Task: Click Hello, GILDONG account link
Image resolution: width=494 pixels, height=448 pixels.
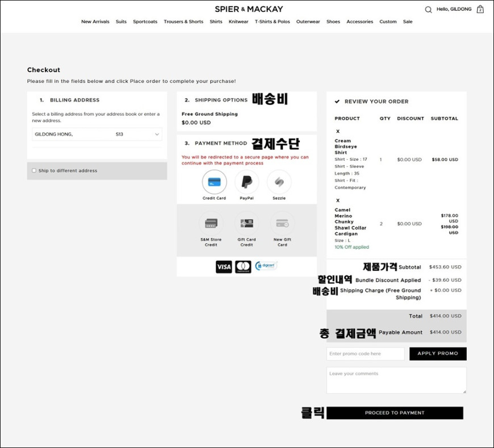Action: (x=454, y=9)
